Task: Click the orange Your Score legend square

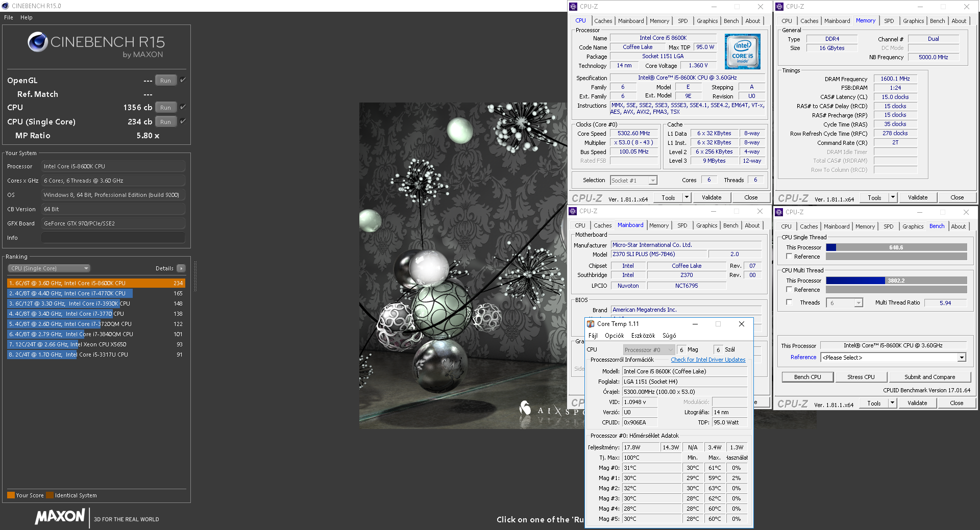Action: coord(11,495)
